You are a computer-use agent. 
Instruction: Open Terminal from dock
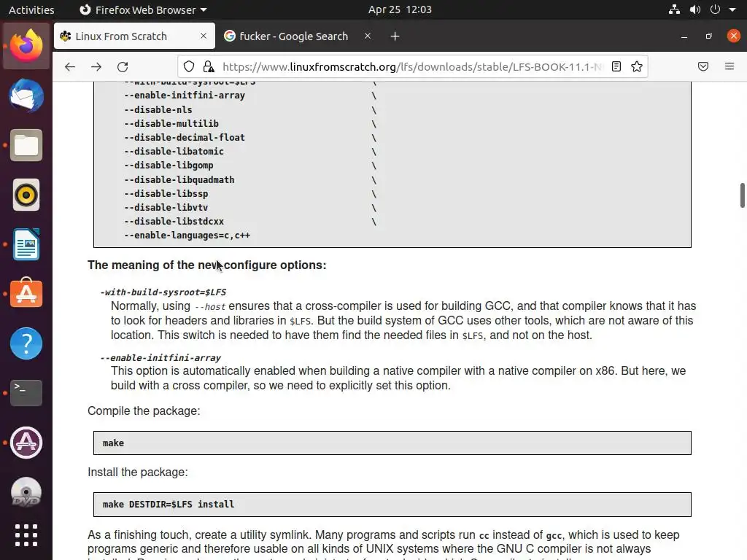coord(26,393)
